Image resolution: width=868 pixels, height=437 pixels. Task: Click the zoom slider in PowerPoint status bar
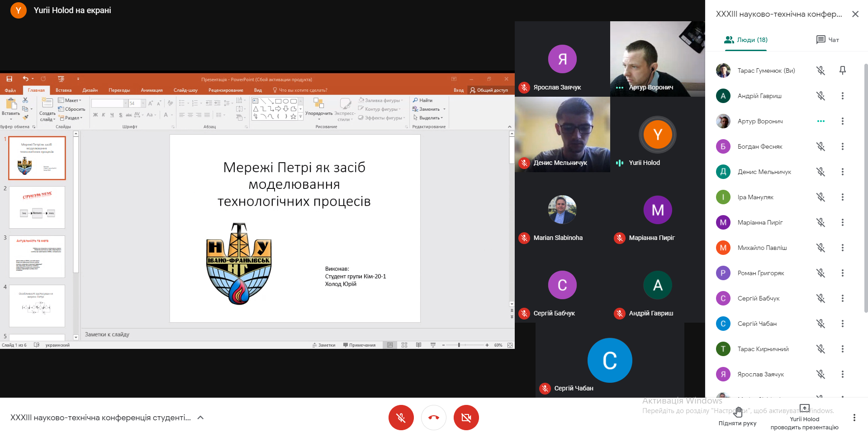pos(459,345)
